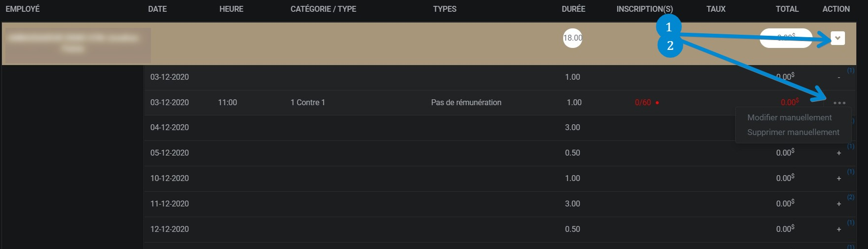Choose Supprimer manuellement in the menu
The width and height of the screenshot is (868, 249).
click(x=793, y=132)
